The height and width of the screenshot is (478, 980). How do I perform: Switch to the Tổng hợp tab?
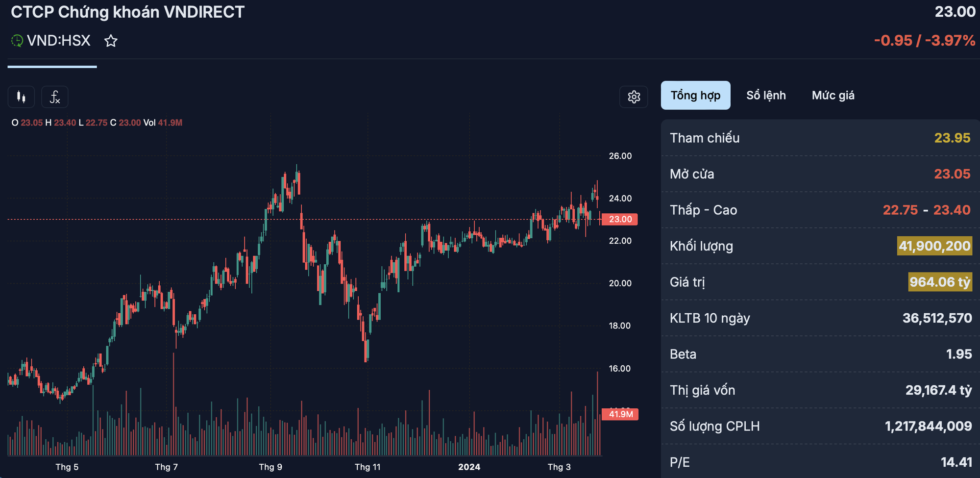tap(695, 95)
